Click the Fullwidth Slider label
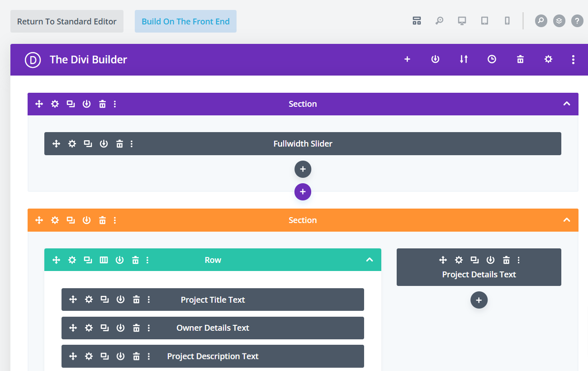588x371 pixels. [x=303, y=144]
